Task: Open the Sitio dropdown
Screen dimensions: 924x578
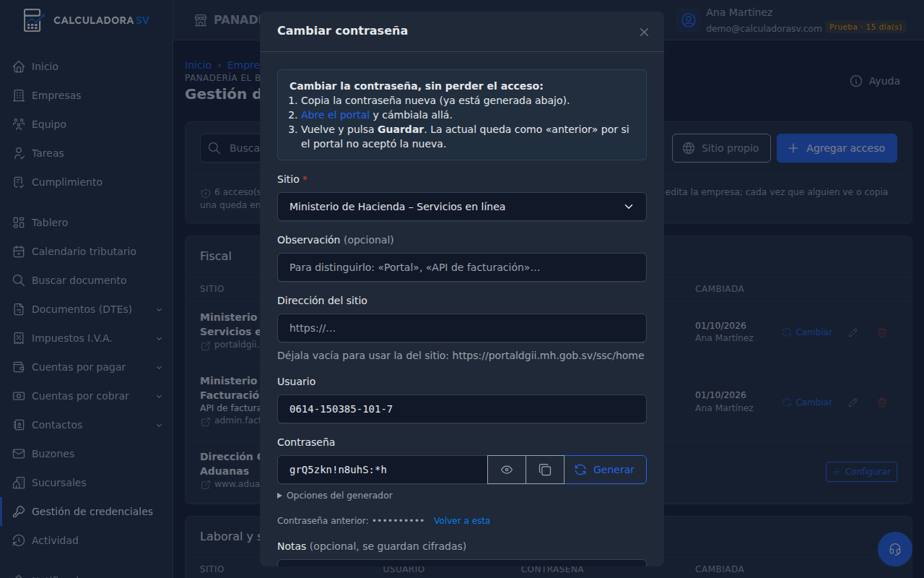Action: click(462, 207)
